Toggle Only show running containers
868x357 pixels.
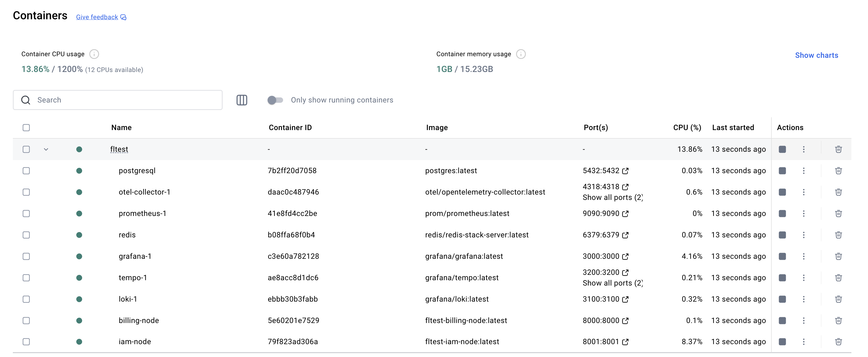click(x=275, y=100)
